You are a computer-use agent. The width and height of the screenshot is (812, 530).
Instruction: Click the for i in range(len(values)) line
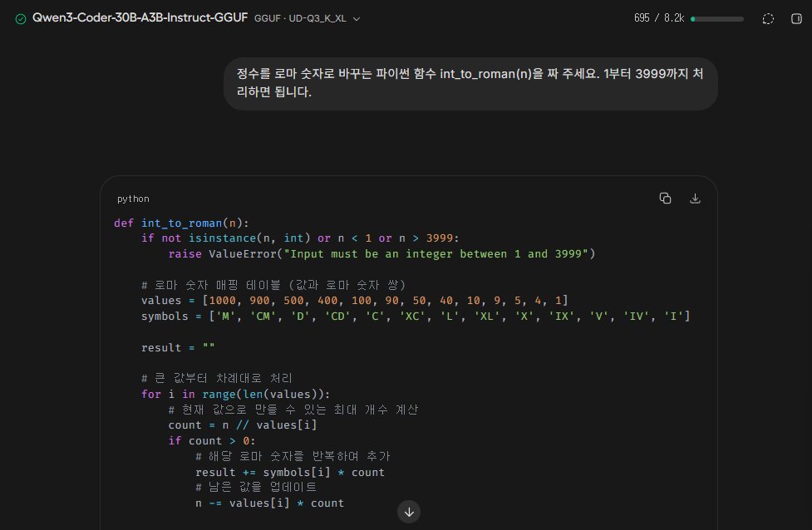click(x=235, y=395)
